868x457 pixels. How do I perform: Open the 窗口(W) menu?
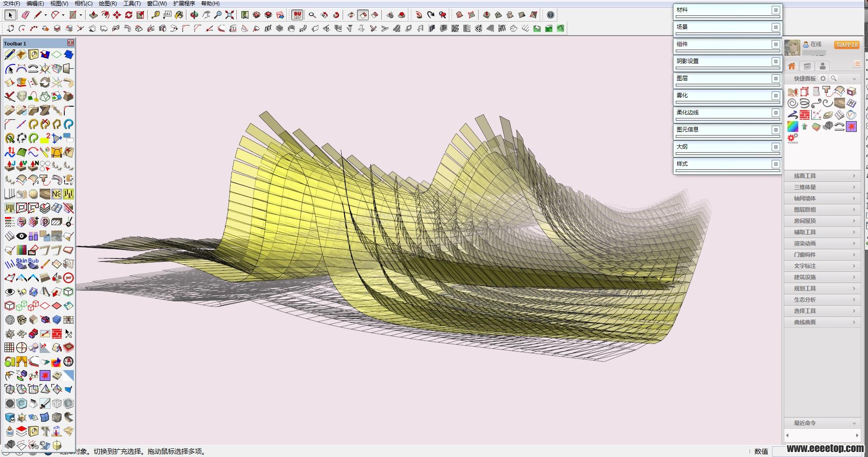157,3
